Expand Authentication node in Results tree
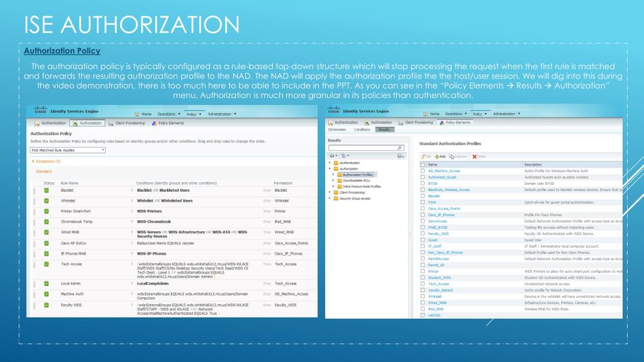Screen dimensions: 644x362 click(x=330, y=163)
